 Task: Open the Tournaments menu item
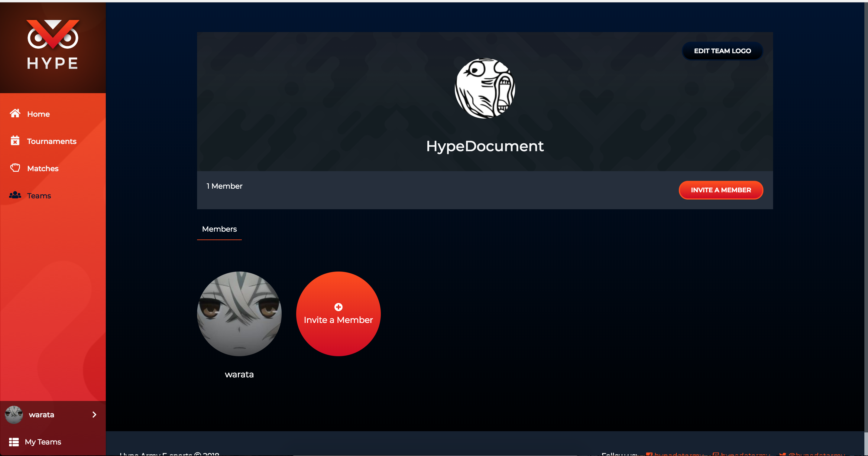(52, 141)
